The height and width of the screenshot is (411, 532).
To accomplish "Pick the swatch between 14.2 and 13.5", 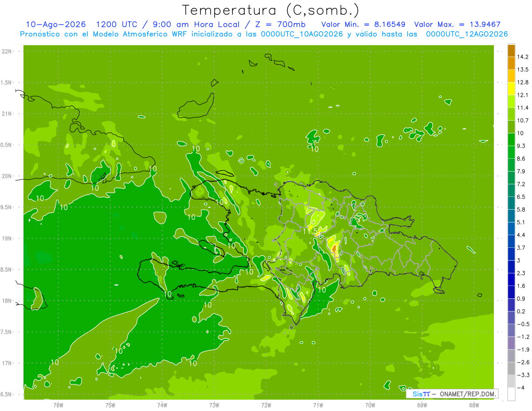I will point(511,63).
